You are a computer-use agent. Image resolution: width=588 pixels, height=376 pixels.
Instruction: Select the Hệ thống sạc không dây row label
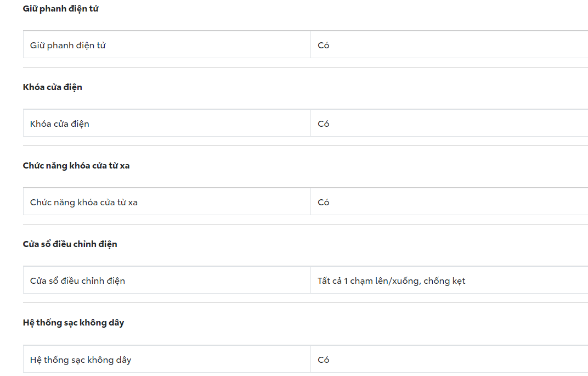[81, 360]
